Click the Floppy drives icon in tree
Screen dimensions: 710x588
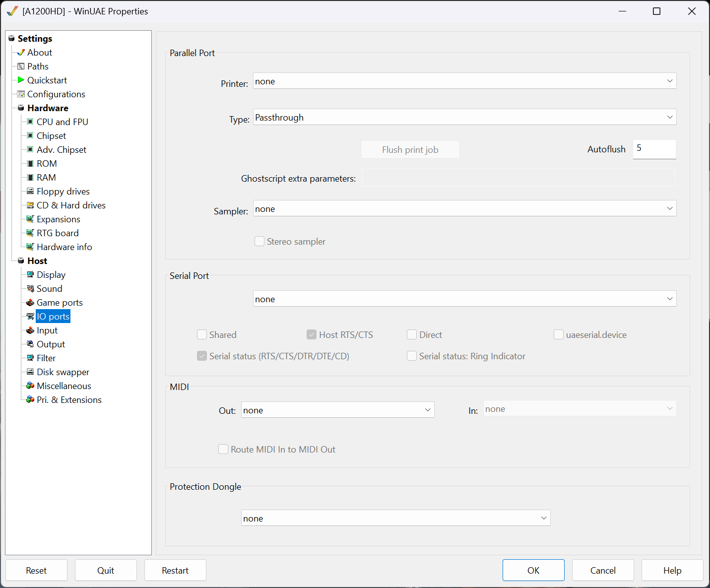tap(30, 191)
